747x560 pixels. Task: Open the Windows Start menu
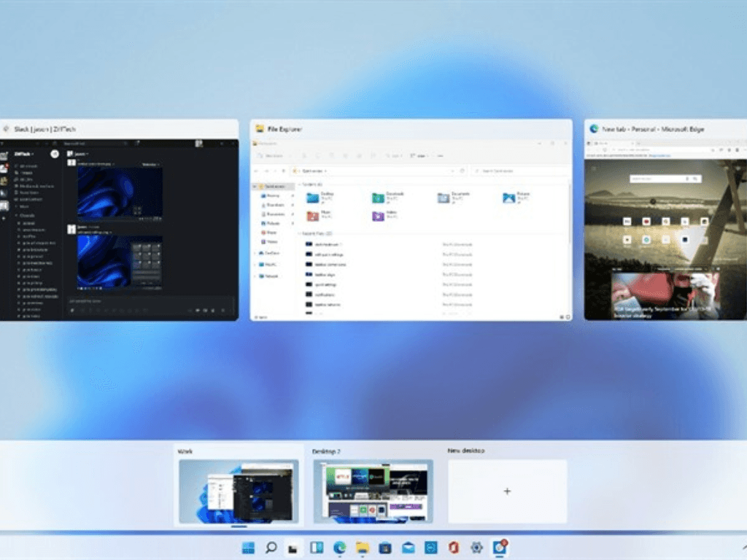click(248, 547)
